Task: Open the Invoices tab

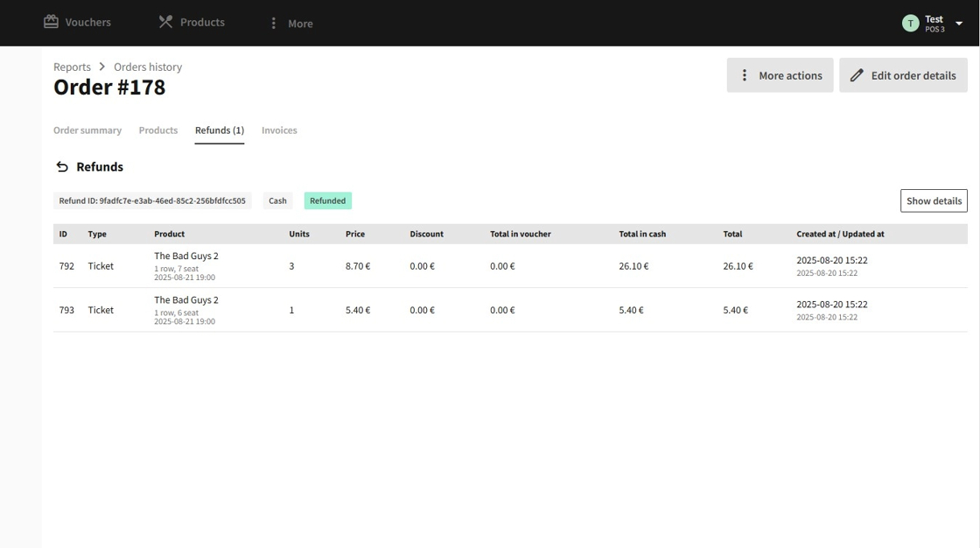Action: click(x=279, y=130)
